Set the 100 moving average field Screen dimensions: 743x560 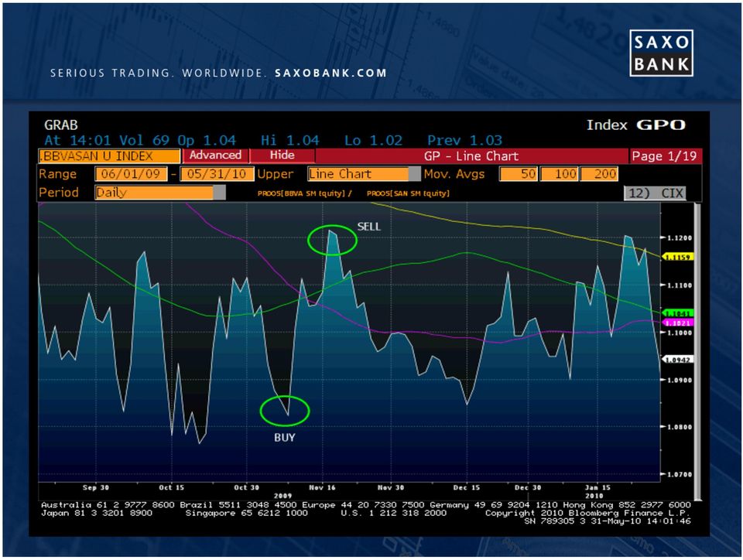click(559, 174)
